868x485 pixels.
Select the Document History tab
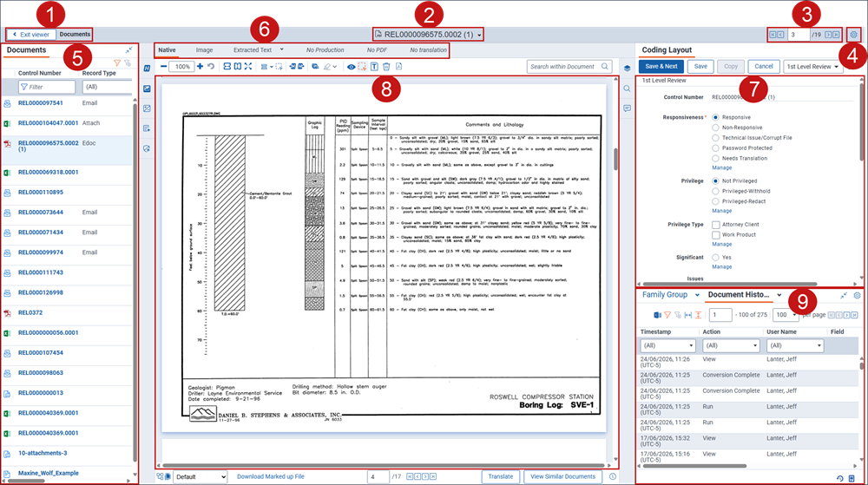[739, 295]
